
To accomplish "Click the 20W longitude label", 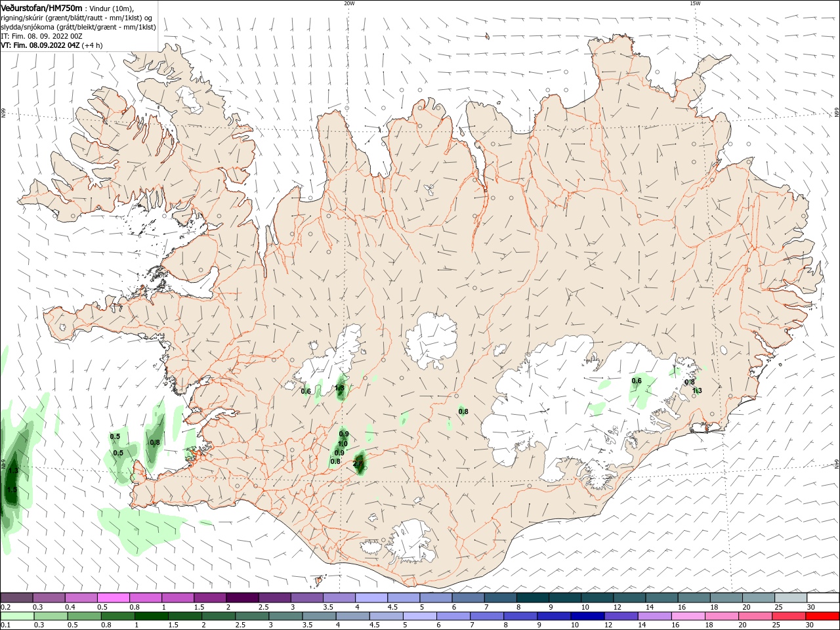I will point(348,3).
